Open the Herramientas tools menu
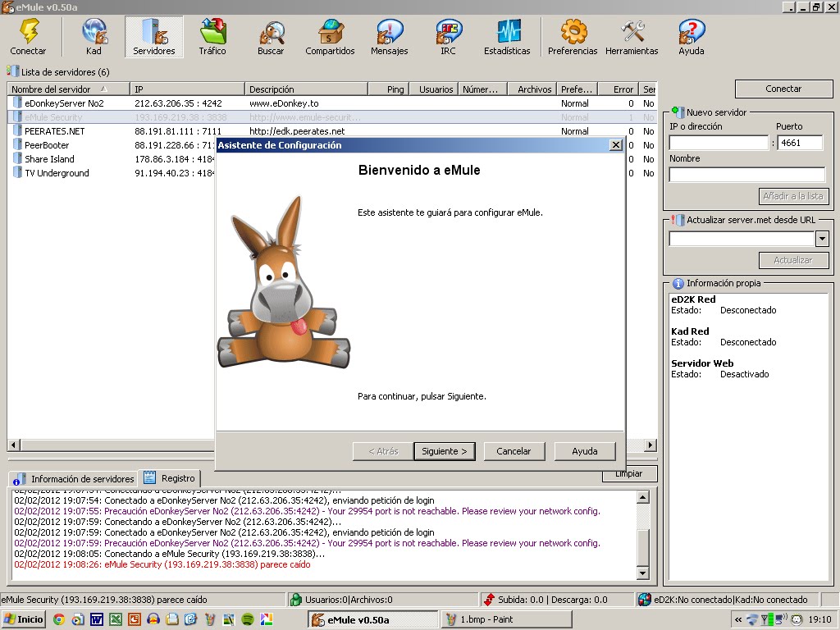This screenshot has height=630, width=840. click(632, 36)
